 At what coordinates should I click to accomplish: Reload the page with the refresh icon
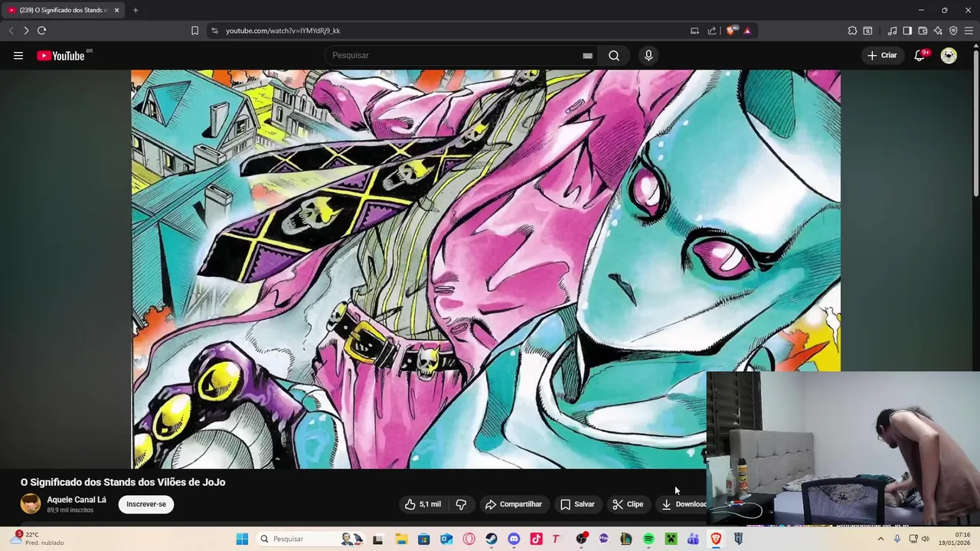coord(41,31)
